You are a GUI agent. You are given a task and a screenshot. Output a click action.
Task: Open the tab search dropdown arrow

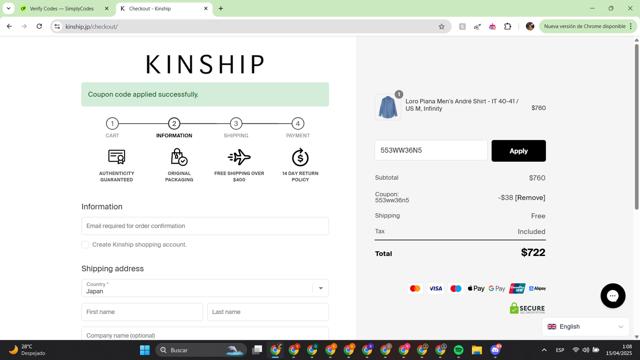8,9
